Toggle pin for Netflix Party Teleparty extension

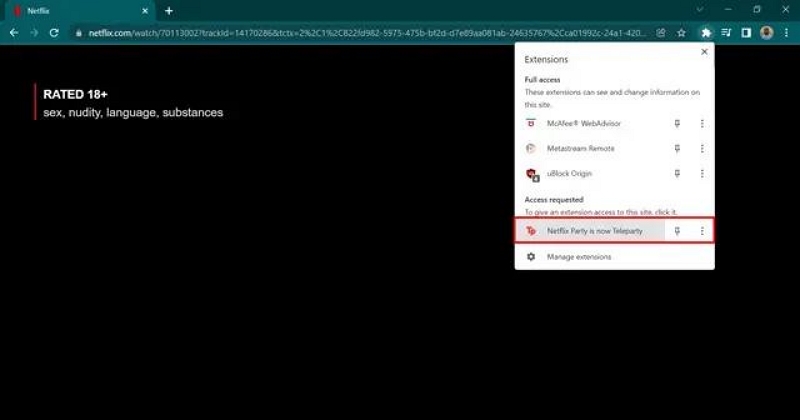coord(678,231)
